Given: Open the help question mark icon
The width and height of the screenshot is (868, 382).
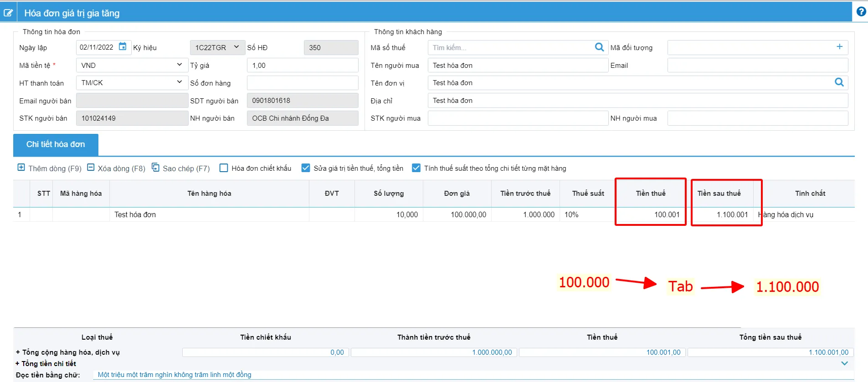Looking at the screenshot, I should [861, 12].
